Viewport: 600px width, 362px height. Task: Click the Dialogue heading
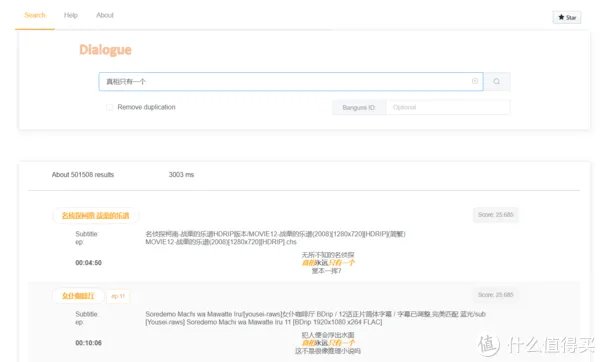(x=105, y=50)
